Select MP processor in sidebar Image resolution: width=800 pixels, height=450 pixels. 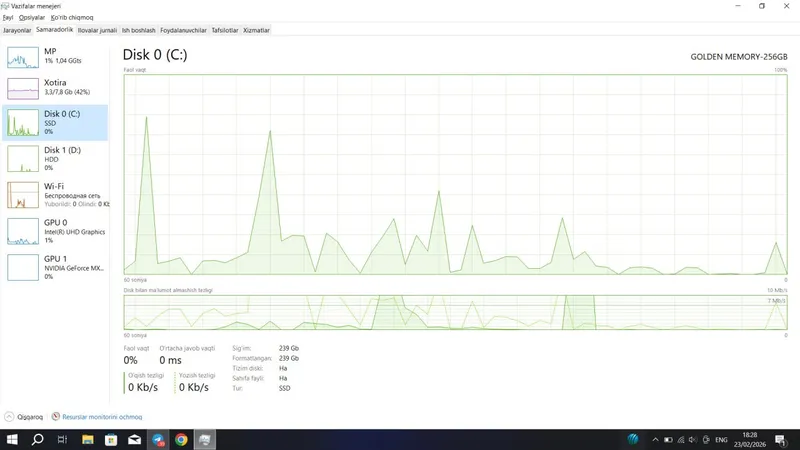55,57
